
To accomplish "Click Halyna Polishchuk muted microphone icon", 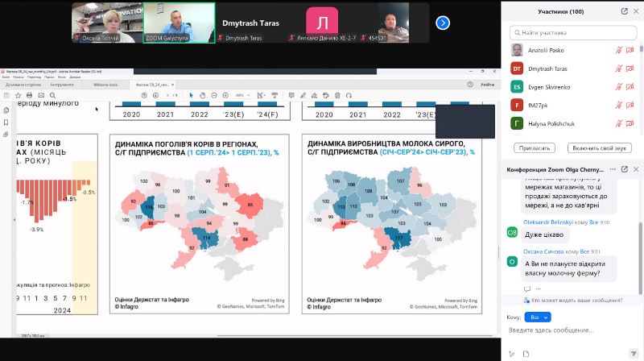I will (618, 123).
